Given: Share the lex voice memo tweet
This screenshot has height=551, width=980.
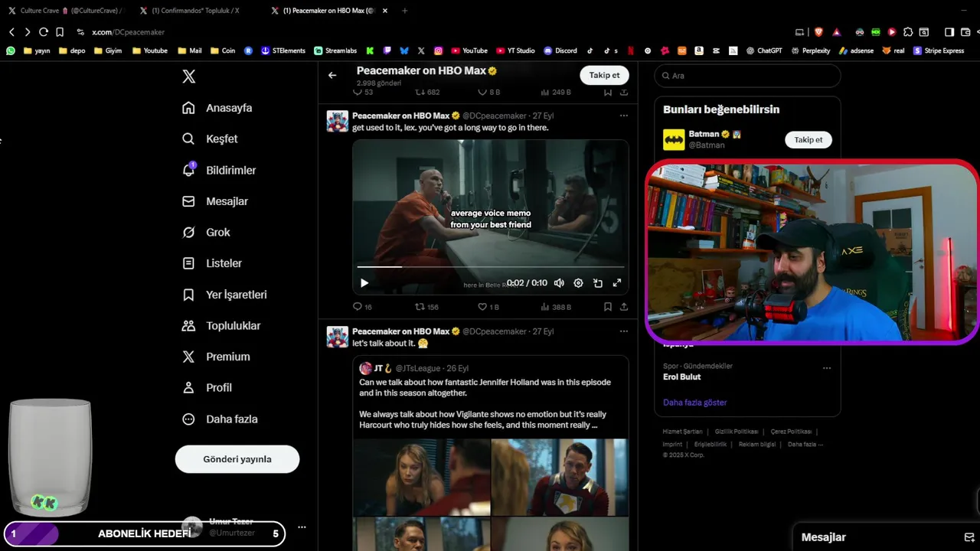Looking at the screenshot, I should pyautogui.click(x=624, y=307).
